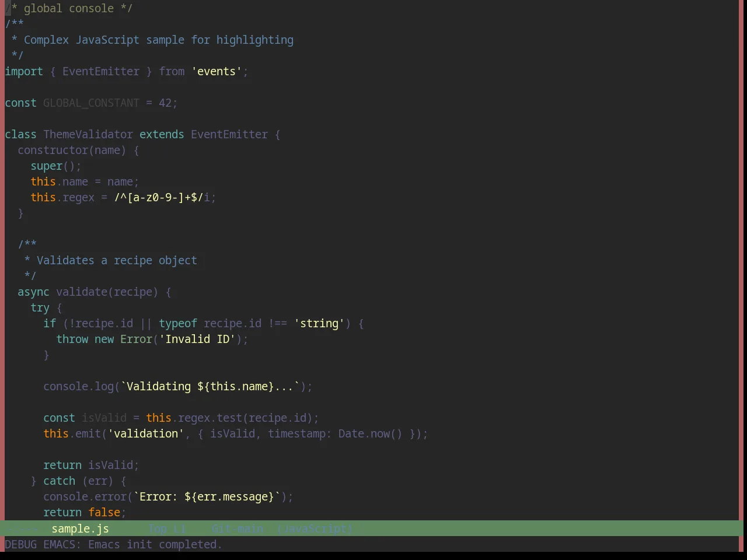Viewport: 747px width, 560px height.
Task: Click the 'emit' method call
Action: (88, 433)
